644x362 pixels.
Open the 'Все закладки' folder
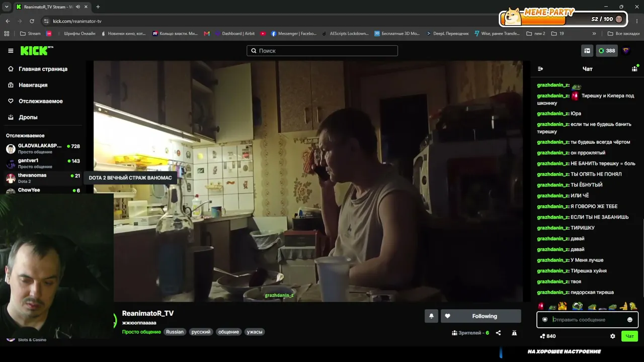coord(623,34)
